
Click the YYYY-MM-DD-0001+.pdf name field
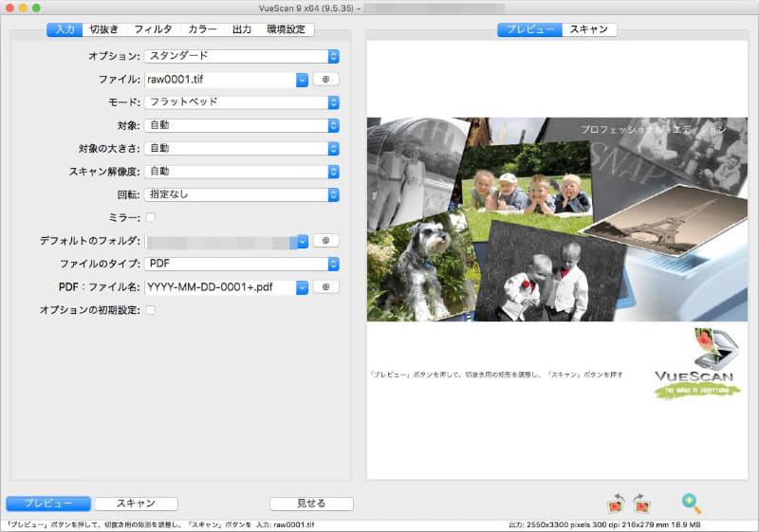(220, 287)
